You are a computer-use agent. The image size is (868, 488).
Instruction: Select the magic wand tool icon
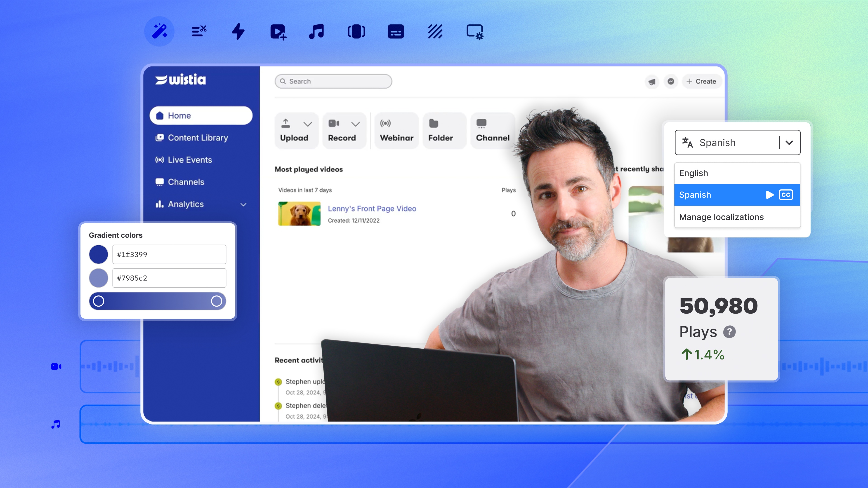pyautogui.click(x=159, y=31)
